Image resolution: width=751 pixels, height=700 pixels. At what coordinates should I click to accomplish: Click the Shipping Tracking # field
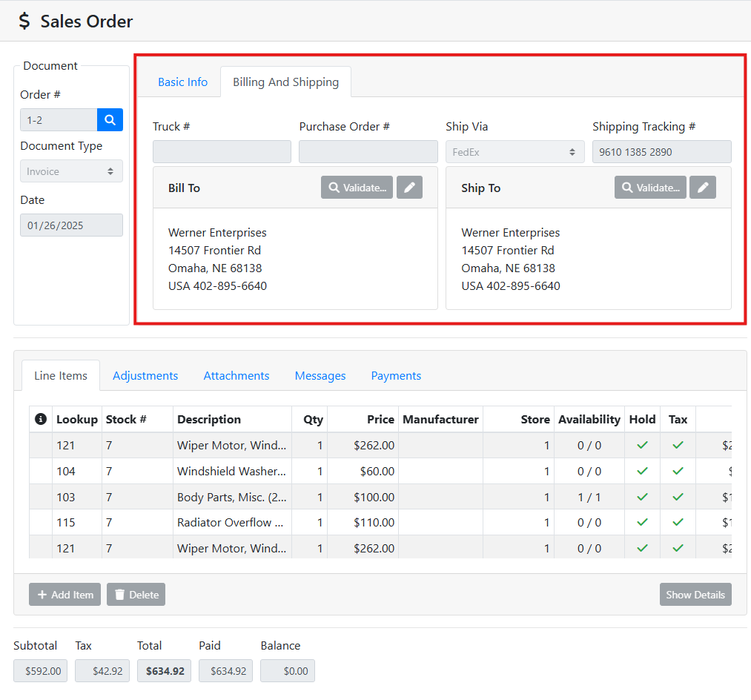point(661,152)
